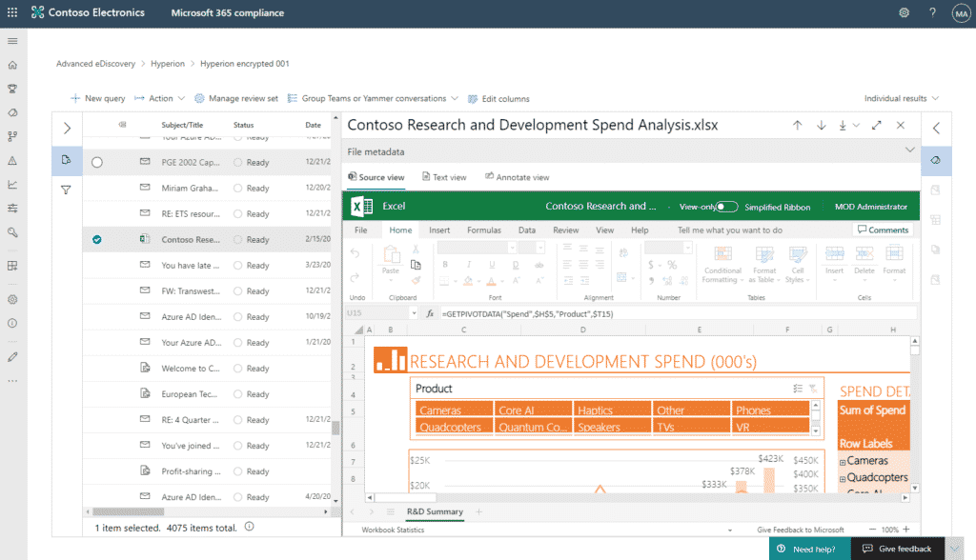
Task: Expand the File metadata section
Action: [909, 150]
